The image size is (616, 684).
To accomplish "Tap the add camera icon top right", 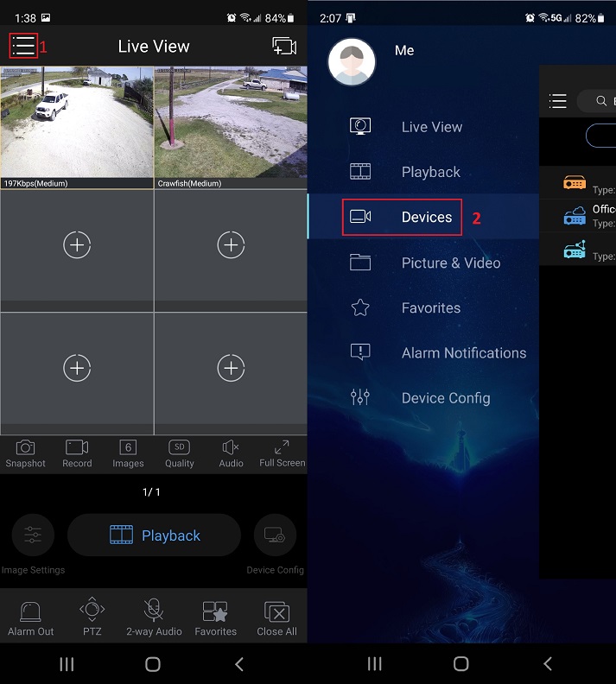I will [283, 47].
